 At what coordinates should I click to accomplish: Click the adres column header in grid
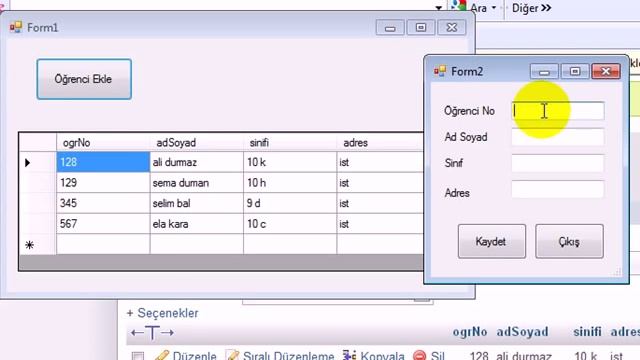click(380, 142)
